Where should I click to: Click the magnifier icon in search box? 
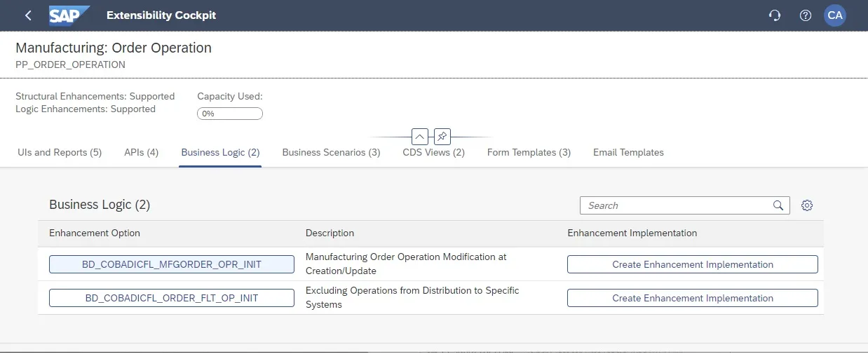pos(778,205)
